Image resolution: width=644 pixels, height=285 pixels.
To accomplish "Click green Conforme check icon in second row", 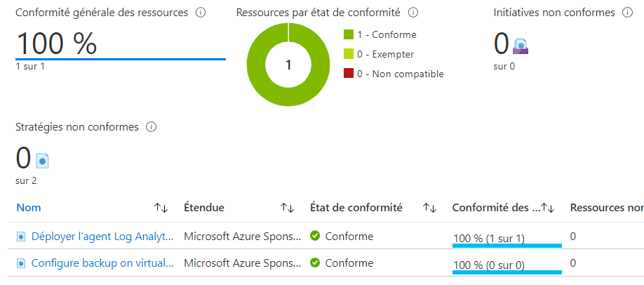I will (315, 263).
